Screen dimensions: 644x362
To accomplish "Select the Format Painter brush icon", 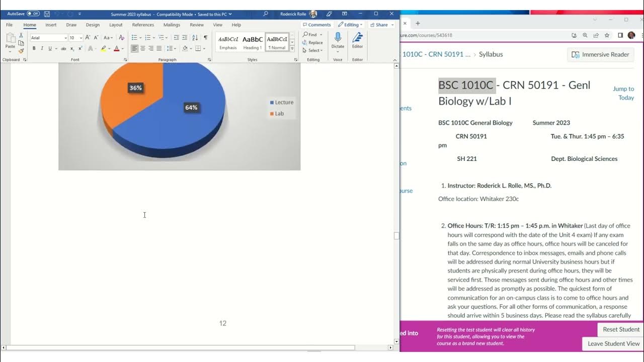I will point(21,51).
